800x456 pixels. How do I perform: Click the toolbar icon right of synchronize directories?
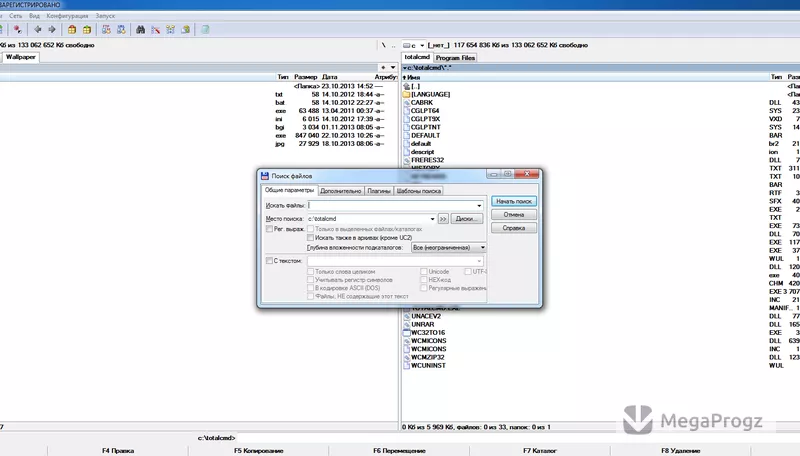coord(186,30)
